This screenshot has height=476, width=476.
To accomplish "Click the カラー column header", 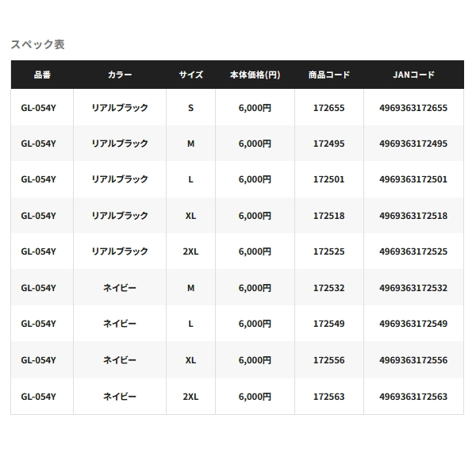I will pyautogui.click(x=120, y=75).
